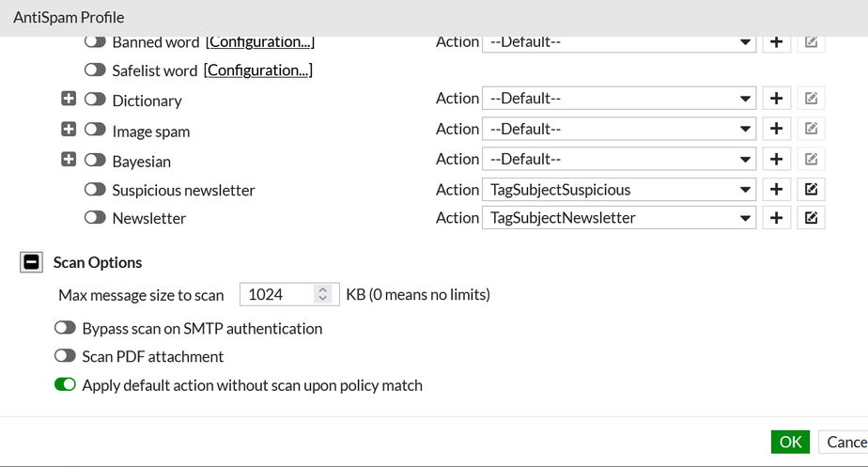This screenshot has width=868, height=467.
Task: Disable Apply default action without scan toggle
Action: (x=65, y=385)
